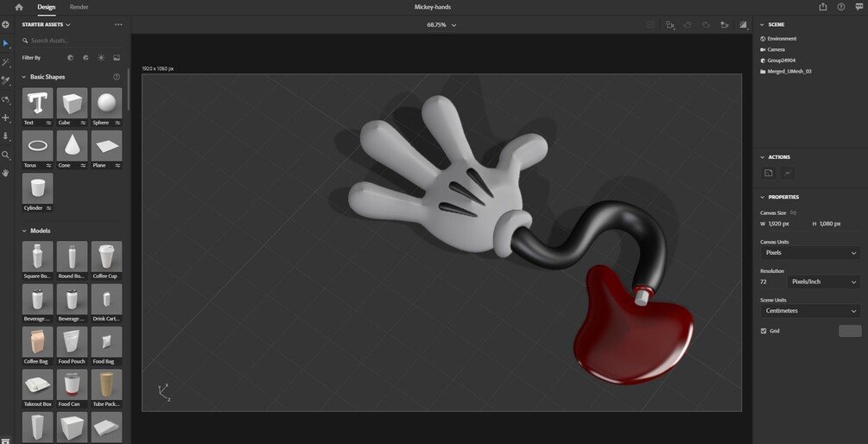The height and width of the screenshot is (444, 868).
Task: Filter assets by images icon
Action: [x=117, y=58]
